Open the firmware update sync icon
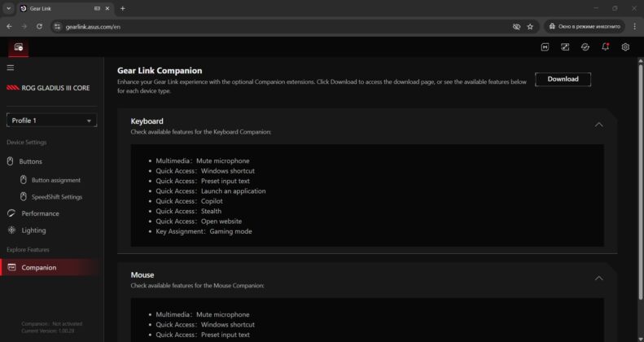This screenshot has width=644, height=342. tap(585, 47)
